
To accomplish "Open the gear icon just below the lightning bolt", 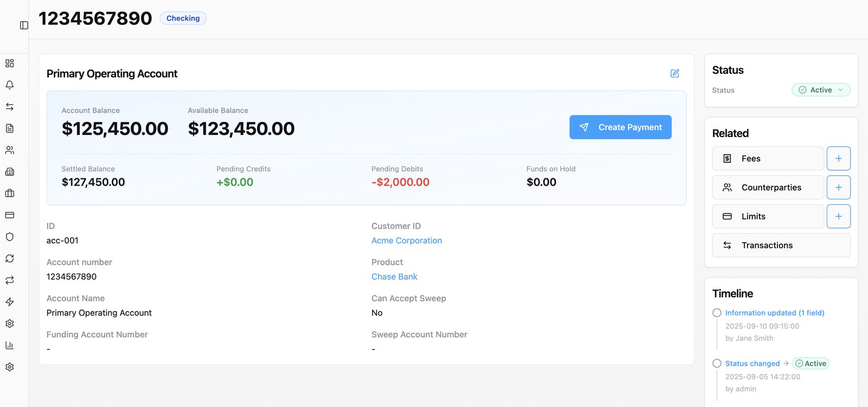I will (10, 324).
